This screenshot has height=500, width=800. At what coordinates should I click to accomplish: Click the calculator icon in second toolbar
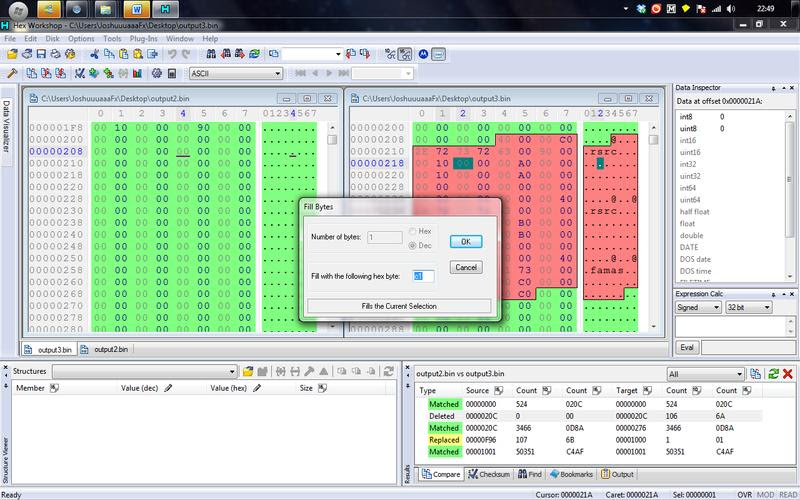pyautogui.click(x=172, y=73)
